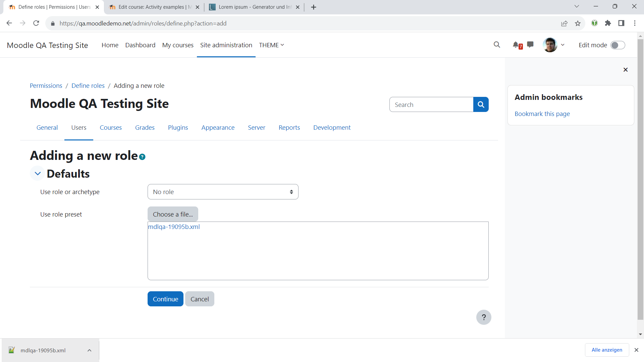Focus the admin Search input field
The image size is (644, 362).
click(431, 105)
